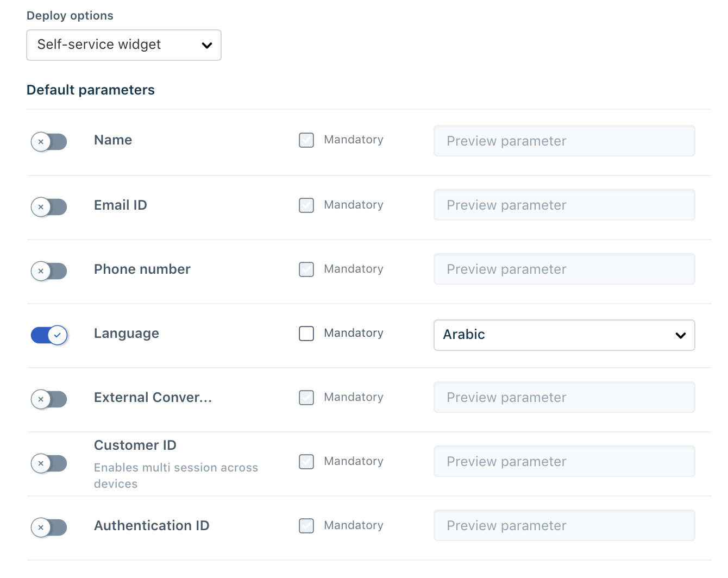Check the Mandatory box for Language
728x578 pixels.
306,334
